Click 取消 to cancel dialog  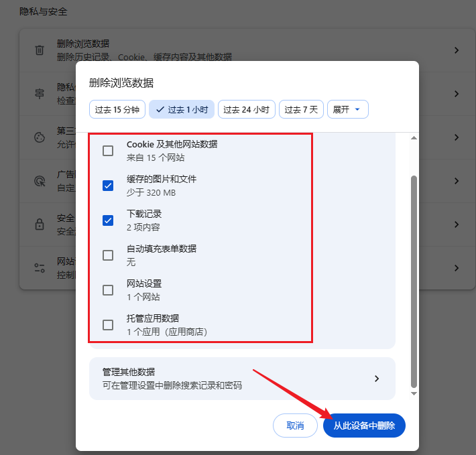(x=295, y=426)
